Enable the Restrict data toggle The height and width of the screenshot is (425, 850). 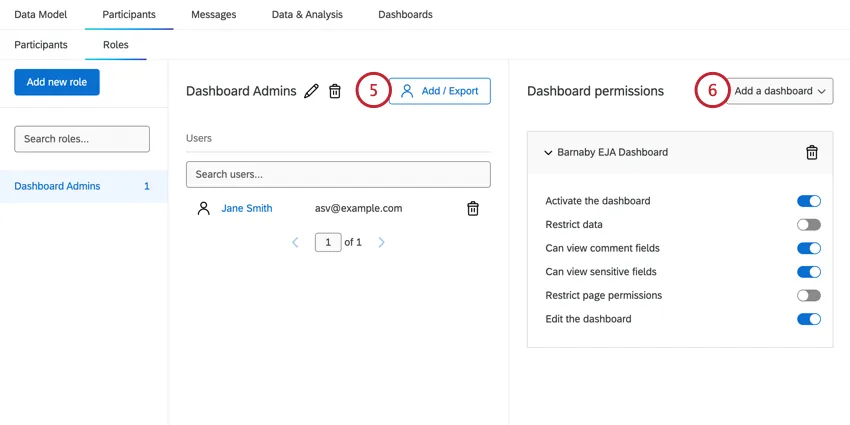pyautogui.click(x=808, y=225)
